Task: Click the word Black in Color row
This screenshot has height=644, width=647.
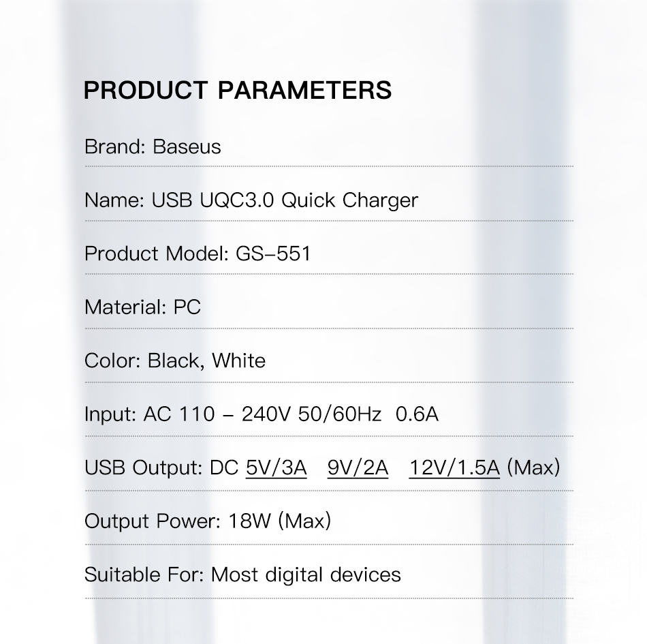Action: pyautogui.click(x=174, y=361)
